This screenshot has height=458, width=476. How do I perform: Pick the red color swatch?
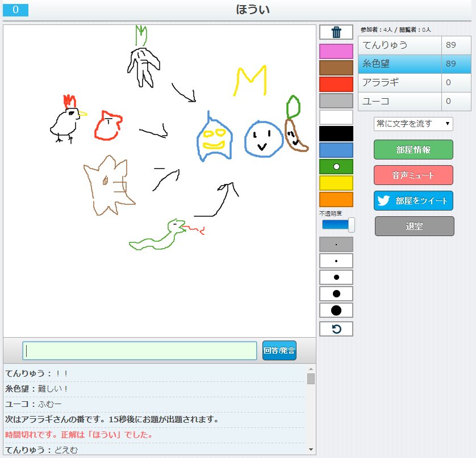point(336,84)
